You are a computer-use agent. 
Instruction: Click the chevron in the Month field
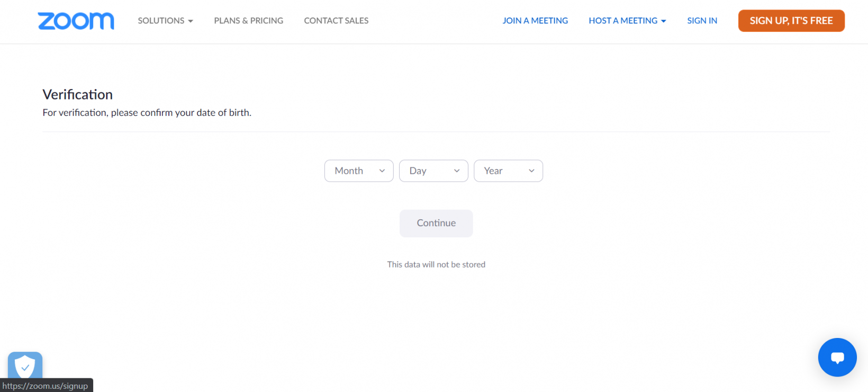pyautogui.click(x=382, y=171)
